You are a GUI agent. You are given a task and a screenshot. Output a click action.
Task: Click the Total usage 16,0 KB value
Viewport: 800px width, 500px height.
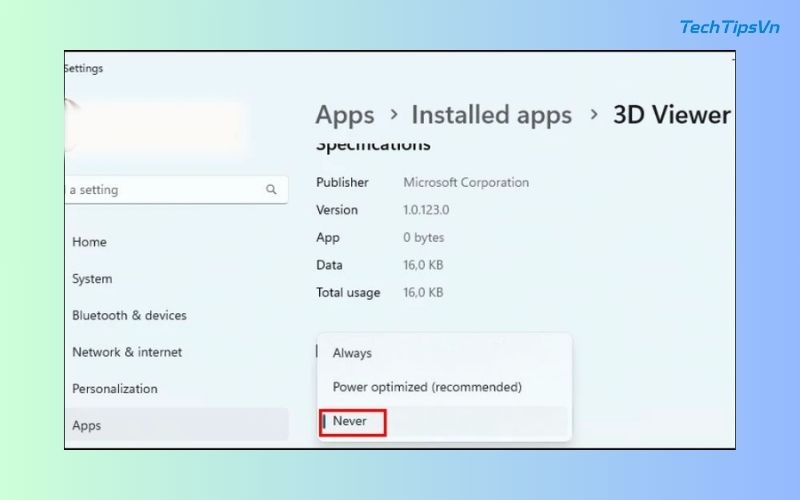click(x=423, y=293)
